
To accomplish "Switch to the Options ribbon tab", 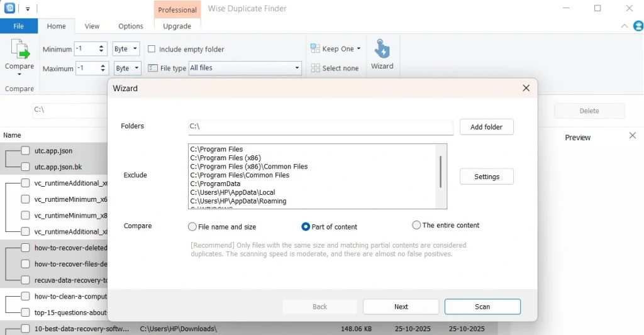I will click(131, 26).
